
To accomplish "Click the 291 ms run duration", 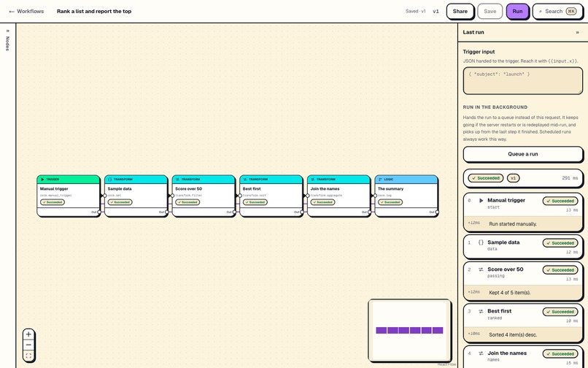I will click(x=570, y=178).
